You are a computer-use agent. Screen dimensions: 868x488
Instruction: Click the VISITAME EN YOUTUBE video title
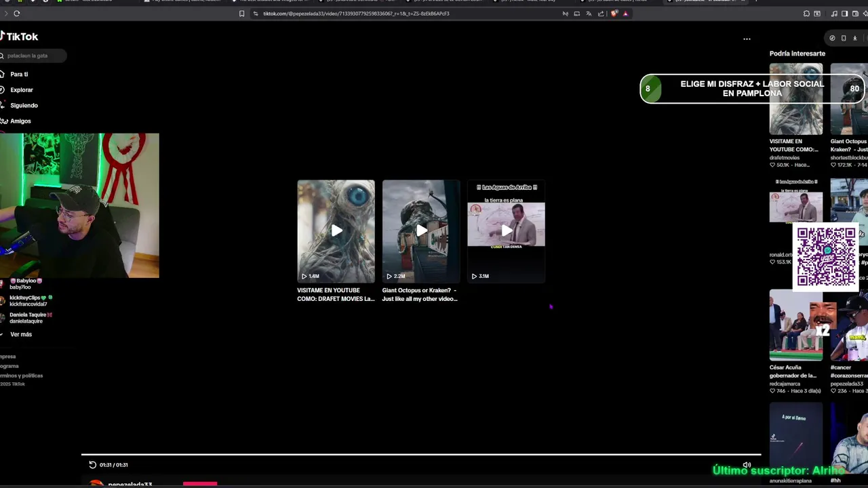336,294
